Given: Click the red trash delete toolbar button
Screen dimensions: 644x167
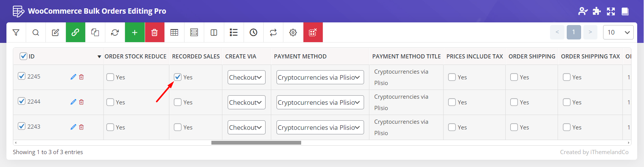Looking at the screenshot, I should tap(155, 33).
